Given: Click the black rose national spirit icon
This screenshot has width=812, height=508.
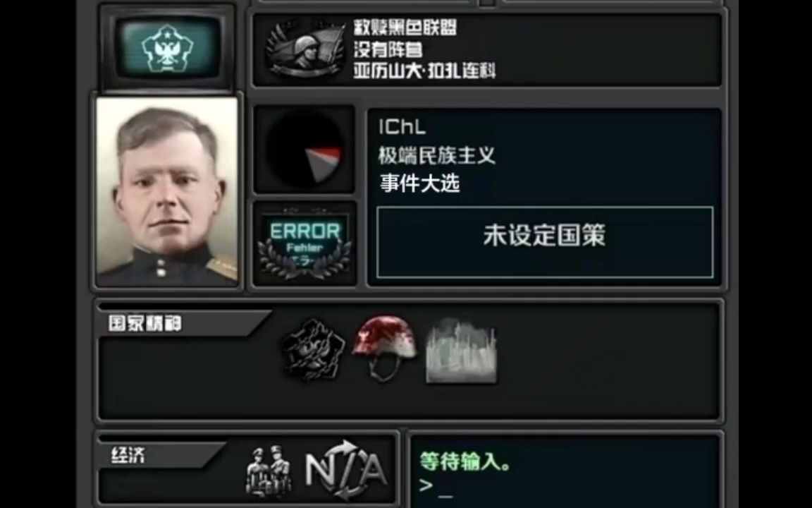Looking at the screenshot, I should [313, 350].
